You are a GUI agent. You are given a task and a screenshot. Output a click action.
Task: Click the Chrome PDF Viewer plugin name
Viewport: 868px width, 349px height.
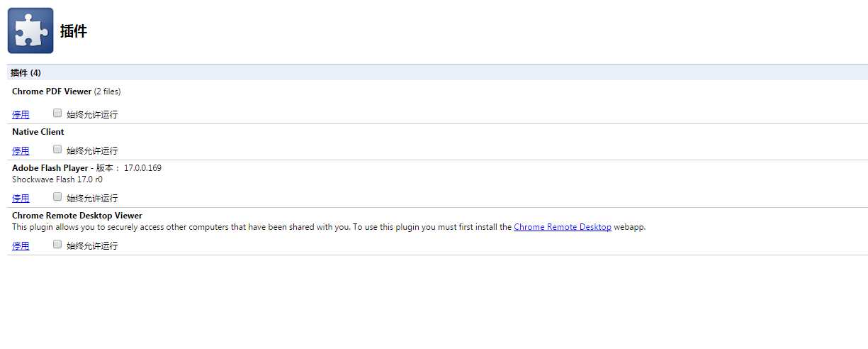point(52,92)
